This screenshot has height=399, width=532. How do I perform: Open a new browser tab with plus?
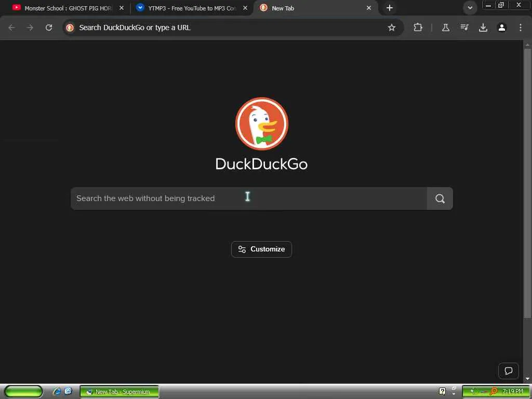[x=390, y=8]
